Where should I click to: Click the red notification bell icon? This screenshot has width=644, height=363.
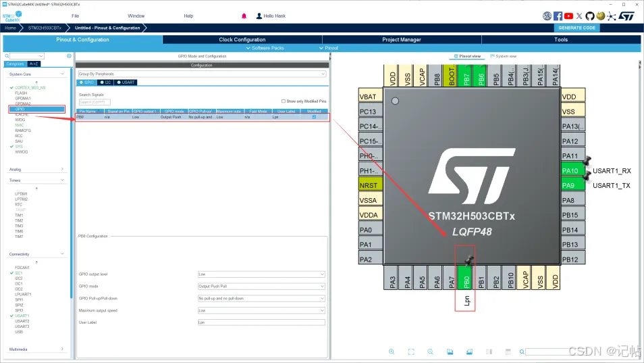coord(244,16)
